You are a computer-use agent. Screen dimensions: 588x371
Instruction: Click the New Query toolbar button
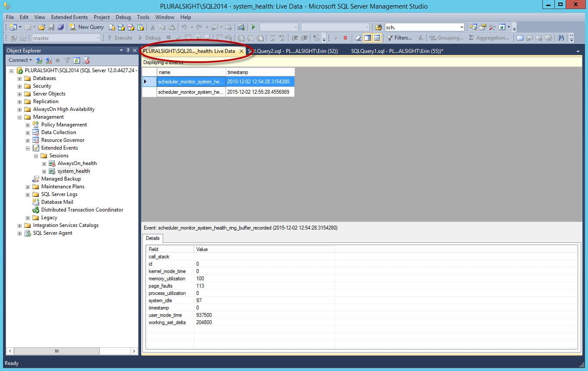pyautogui.click(x=87, y=27)
